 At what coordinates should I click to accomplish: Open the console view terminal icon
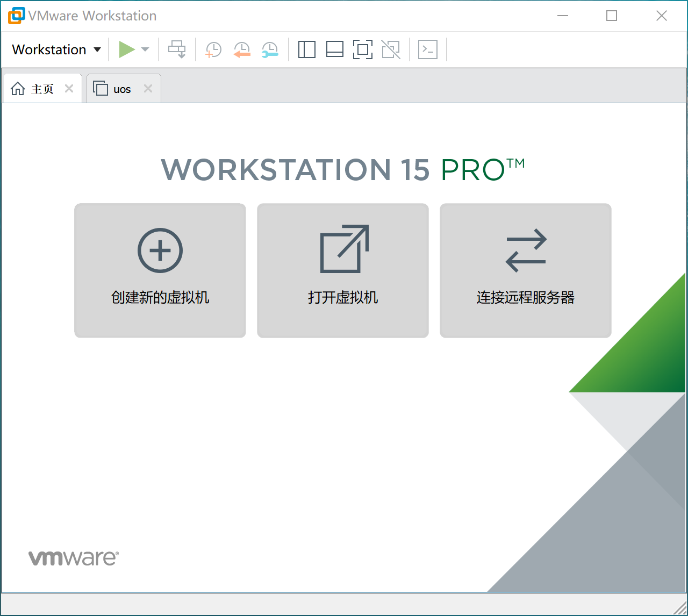(x=428, y=49)
